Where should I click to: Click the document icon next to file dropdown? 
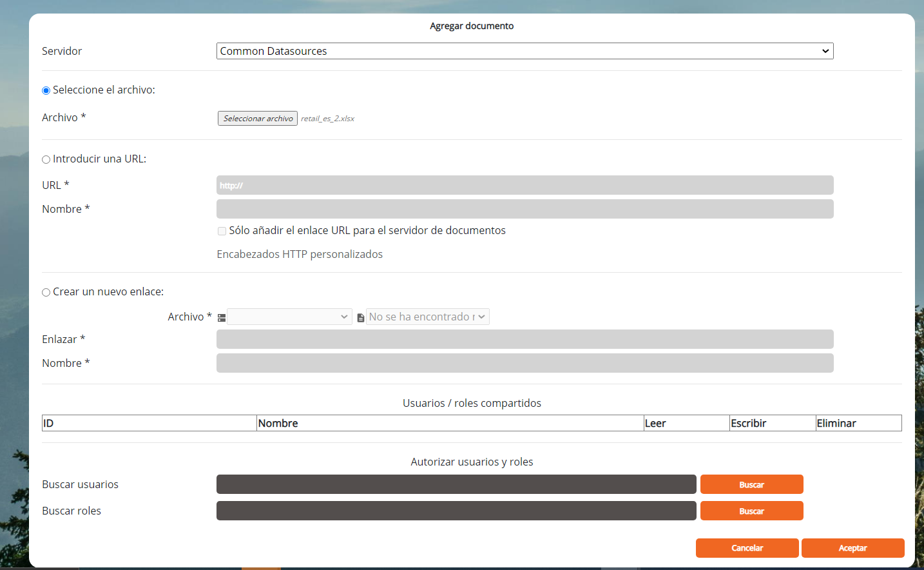click(x=361, y=318)
